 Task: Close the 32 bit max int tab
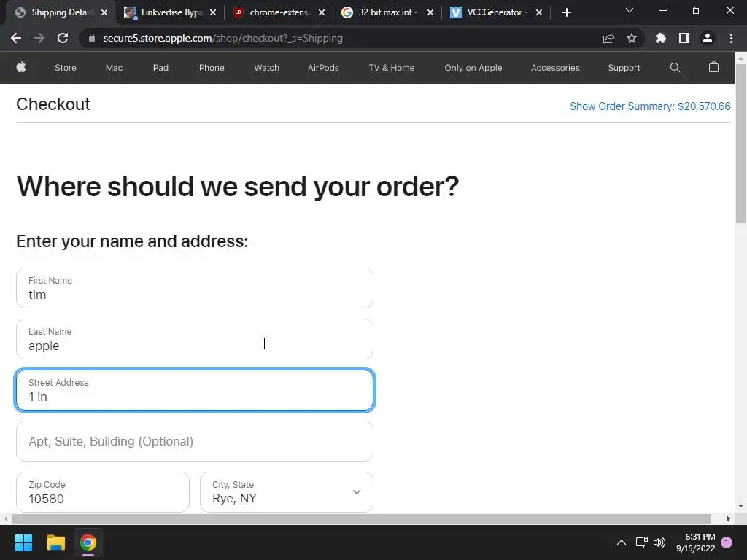click(430, 12)
